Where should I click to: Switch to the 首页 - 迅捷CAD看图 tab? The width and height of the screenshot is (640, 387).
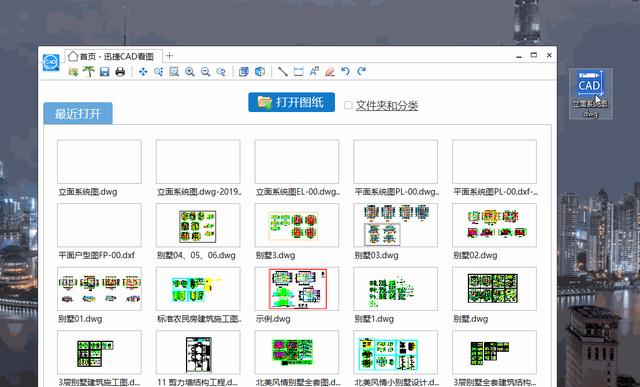(113, 56)
